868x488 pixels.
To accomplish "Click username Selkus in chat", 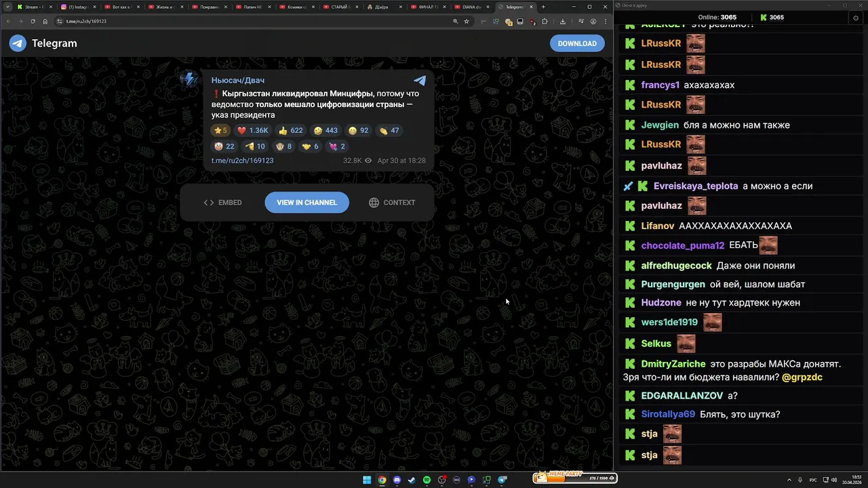I will click(x=656, y=344).
